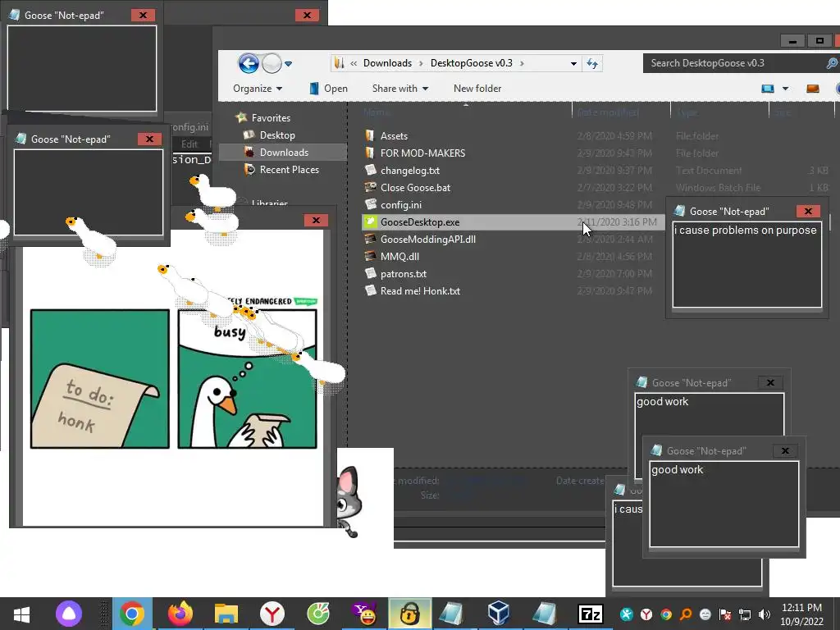The image size is (840, 630).
Task: Select Read me! Honk.txt file name
Action: (420, 291)
